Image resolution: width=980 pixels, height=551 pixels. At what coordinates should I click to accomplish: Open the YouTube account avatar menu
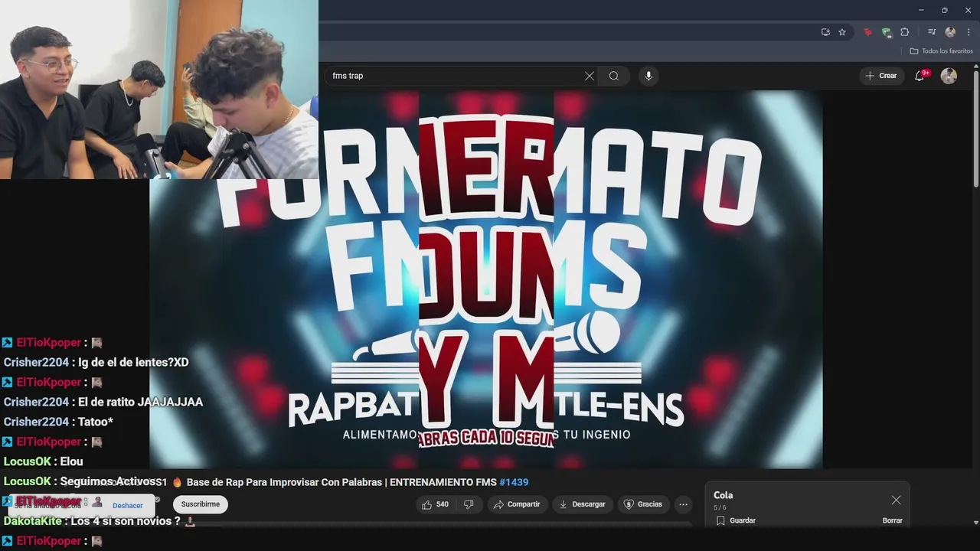(x=949, y=76)
